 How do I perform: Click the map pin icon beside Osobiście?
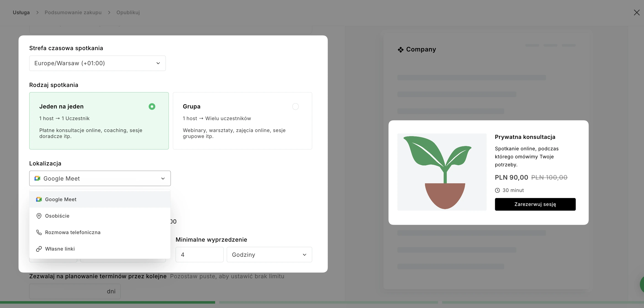click(39, 216)
